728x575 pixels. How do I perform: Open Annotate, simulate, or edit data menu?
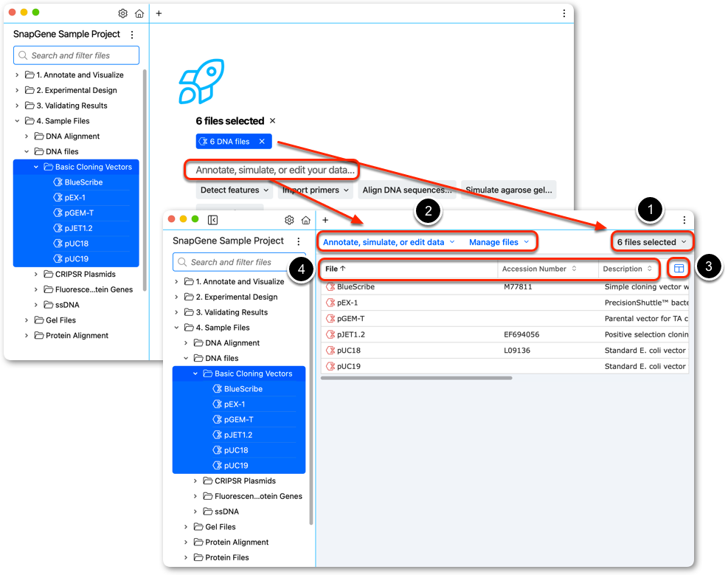tap(389, 242)
